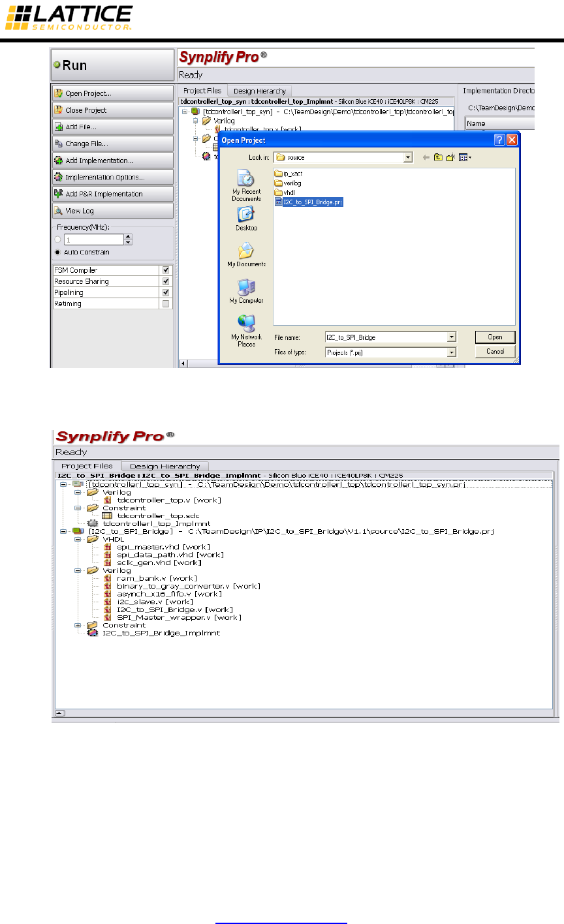Click the icon beside spi_master.vhd
Screen dimensions: 564x924
108,547
